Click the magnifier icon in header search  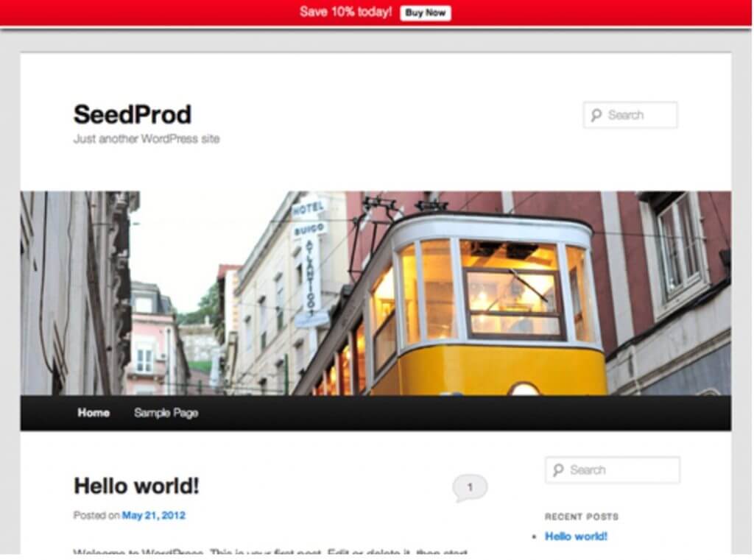point(596,115)
